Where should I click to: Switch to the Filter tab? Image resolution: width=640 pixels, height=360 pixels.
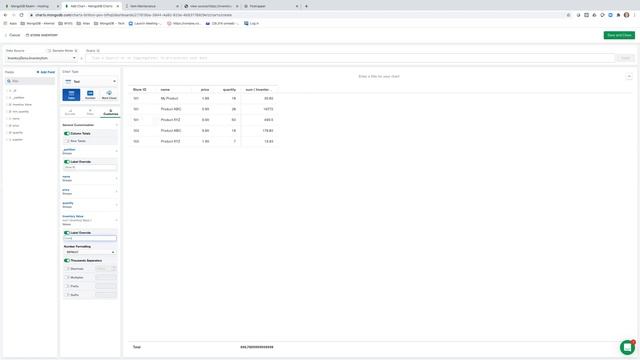pos(90,112)
